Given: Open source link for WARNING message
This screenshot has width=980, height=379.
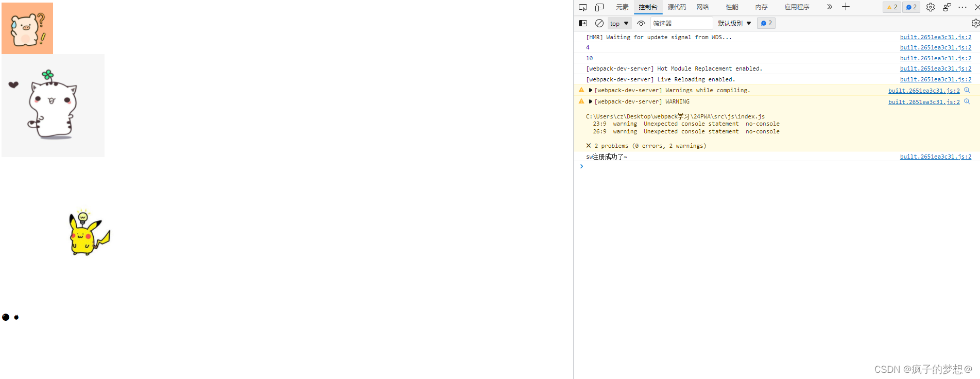Looking at the screenshot, I should pos(924,102).
